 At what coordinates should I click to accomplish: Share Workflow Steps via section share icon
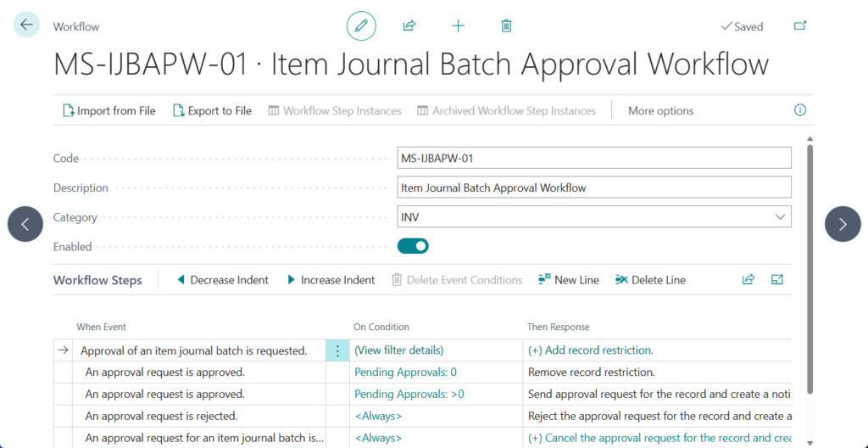pyautogui.click(x=748, y=279)
